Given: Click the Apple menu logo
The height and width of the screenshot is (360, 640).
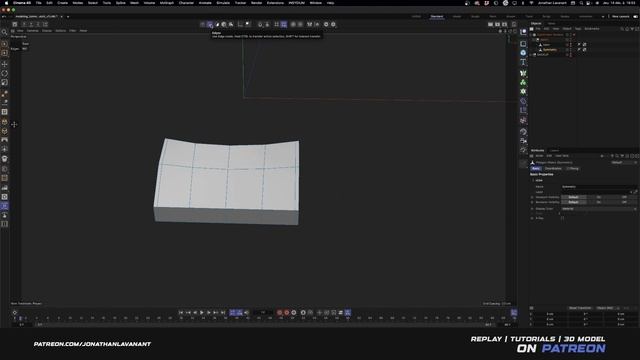Looking at the screenshot, I should [6, 3].
